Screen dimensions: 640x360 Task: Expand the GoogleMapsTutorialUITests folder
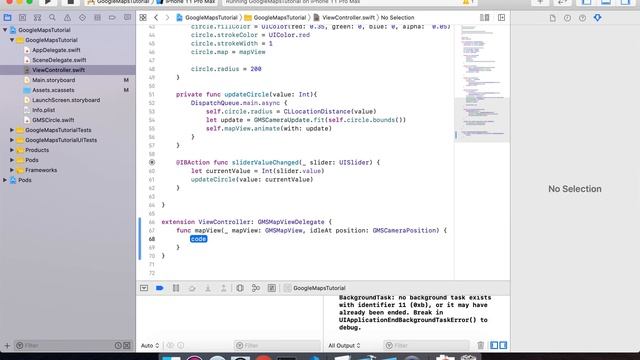click(12, 140)
